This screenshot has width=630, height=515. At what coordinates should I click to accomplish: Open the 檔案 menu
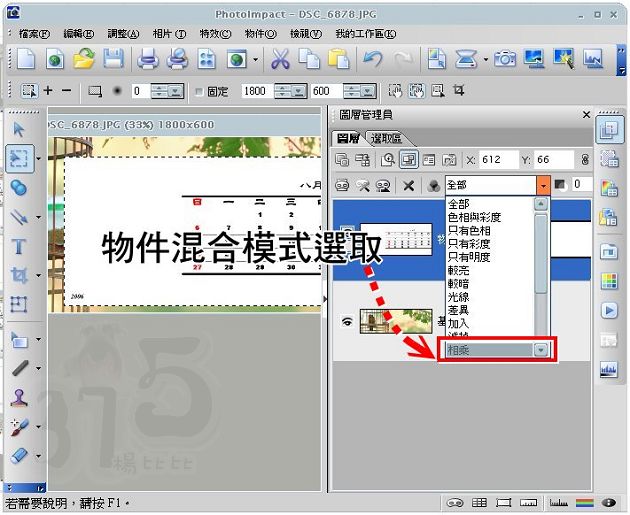pyautogui.click(x=34, y=34)
